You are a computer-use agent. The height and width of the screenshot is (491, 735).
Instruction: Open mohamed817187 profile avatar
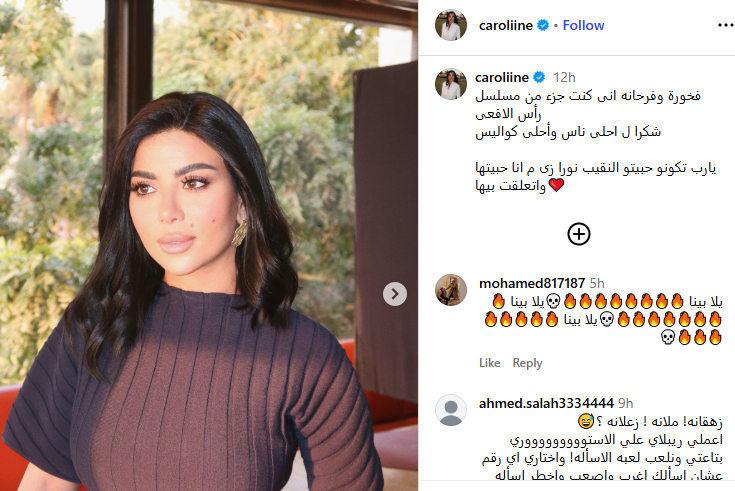click(451, 290)
